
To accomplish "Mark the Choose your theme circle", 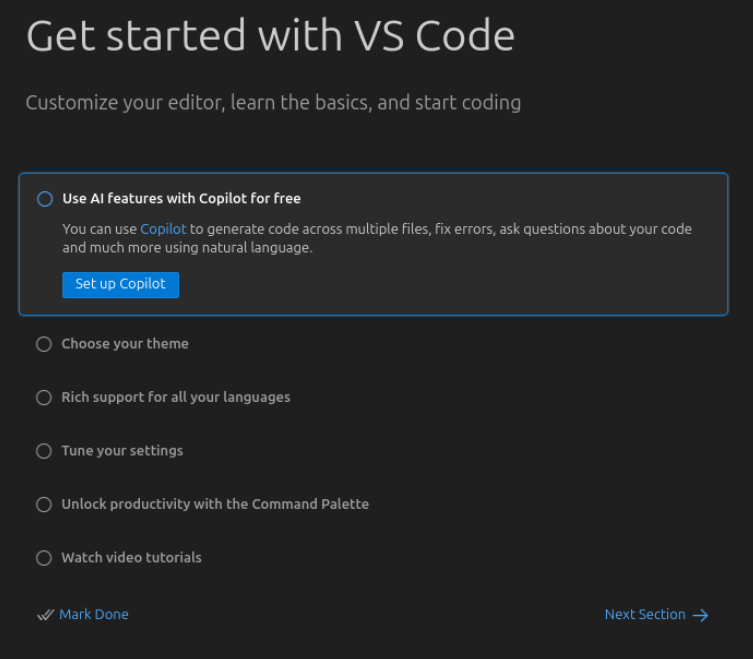I will [x=44, y=344].
